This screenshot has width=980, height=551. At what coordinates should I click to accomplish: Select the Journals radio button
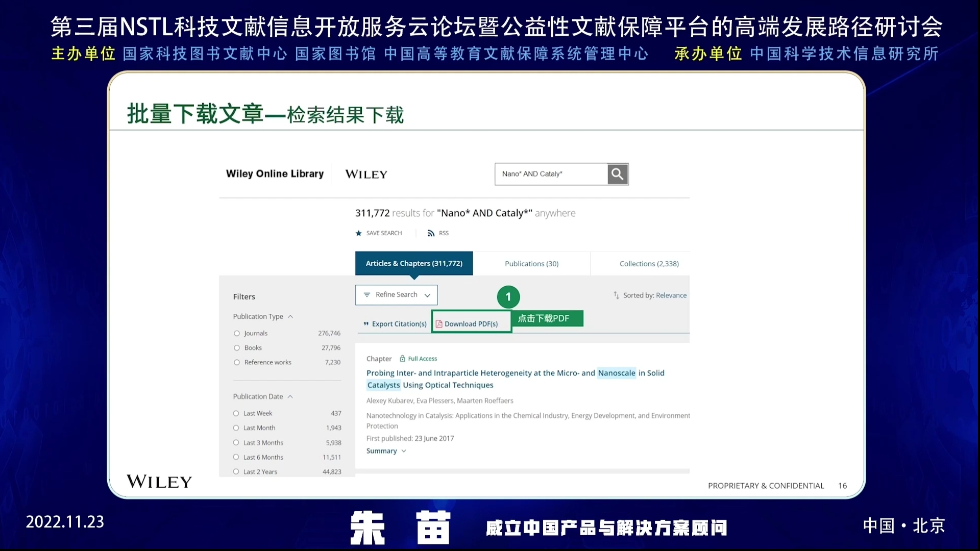click(x=237, y=333)
